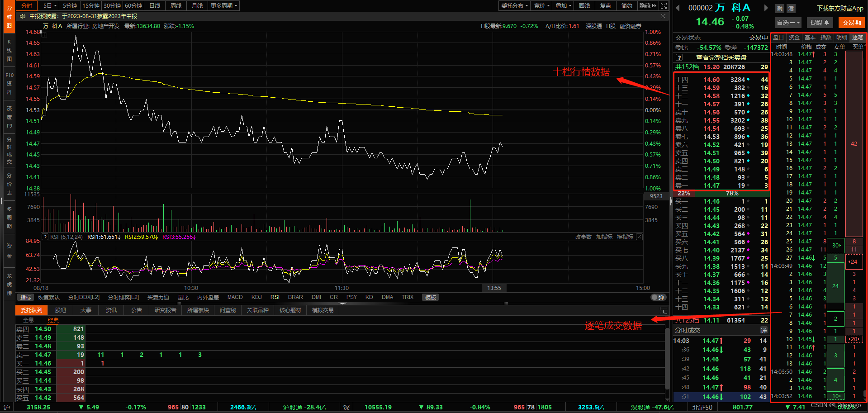
Task: Toggle the 弹 popup switch
Action: point(658,297)
